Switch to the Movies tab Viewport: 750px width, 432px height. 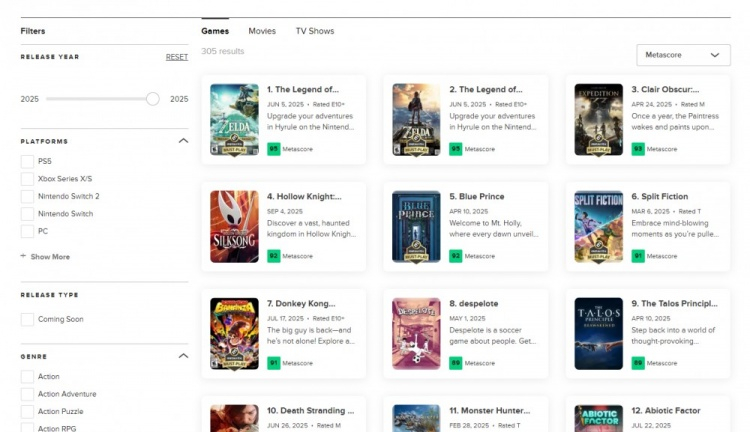[262, 31]
